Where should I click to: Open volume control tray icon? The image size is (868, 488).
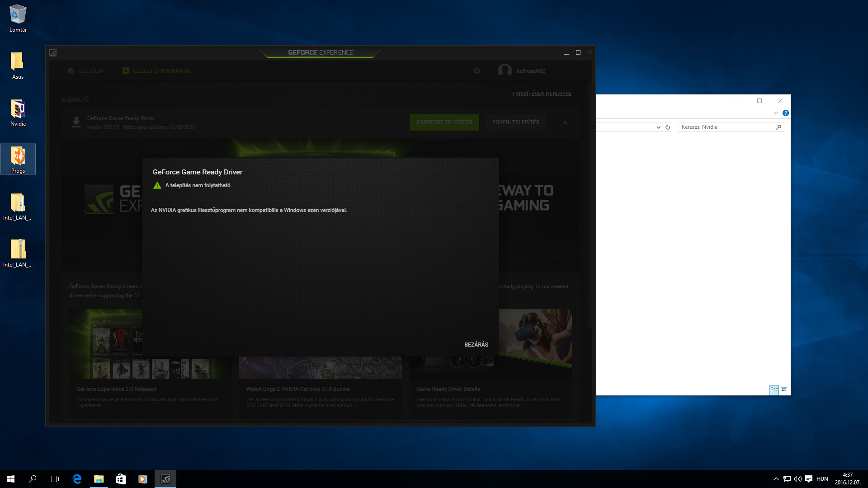(x=798, y=479)
